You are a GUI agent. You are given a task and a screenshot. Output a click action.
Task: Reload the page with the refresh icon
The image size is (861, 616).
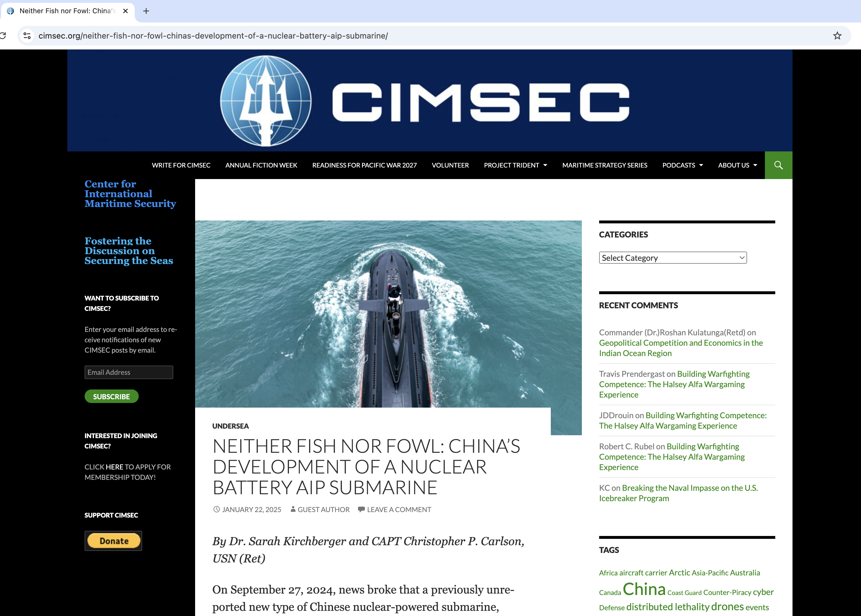[x=3, y=36]
